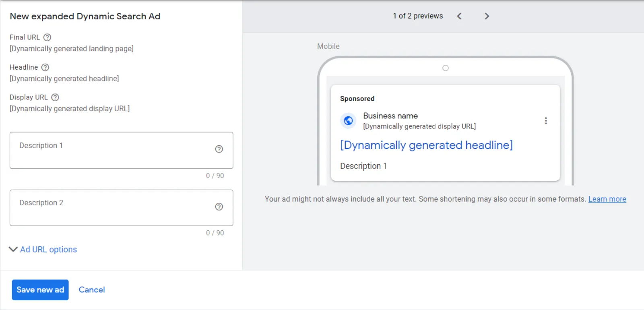Expand Ad URL options
The image size is (644, 310).
coord(43,250)
